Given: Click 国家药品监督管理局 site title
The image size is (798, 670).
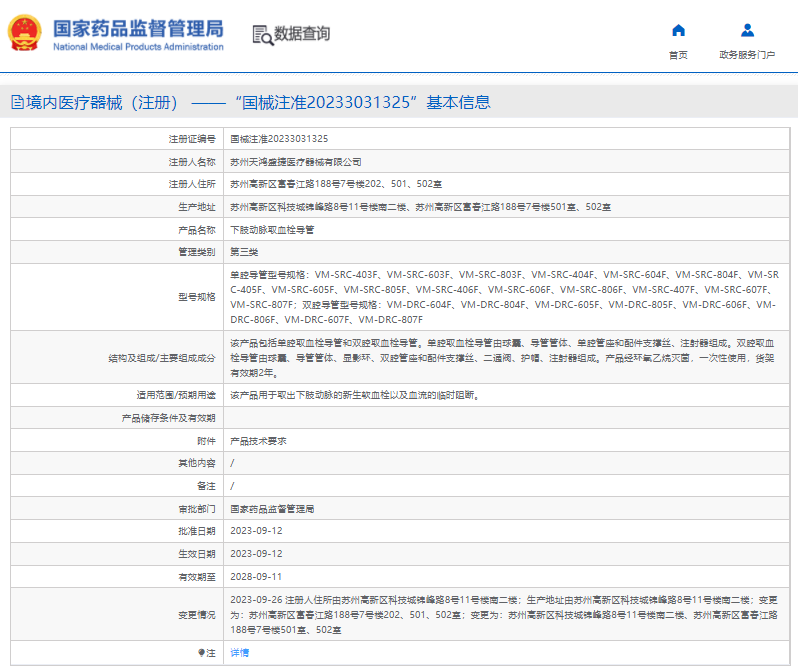Looking at the screenshot, I should (138, 29).
